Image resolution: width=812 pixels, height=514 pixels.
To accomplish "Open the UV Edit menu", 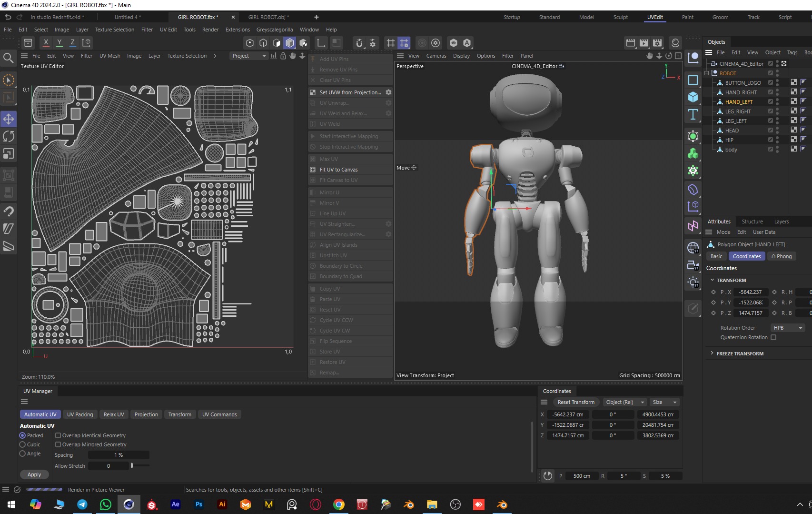I will [168, 30].
